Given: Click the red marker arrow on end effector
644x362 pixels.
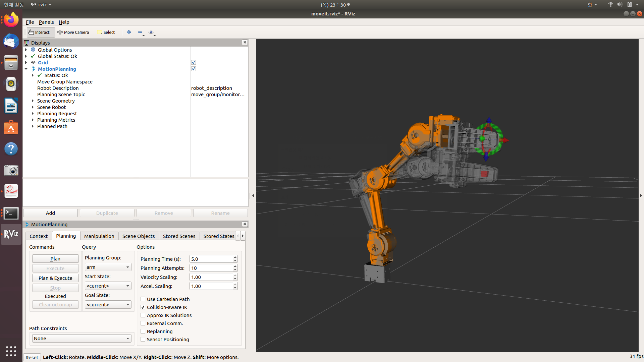Looking at the screenshot, I should tap(506, 140).
